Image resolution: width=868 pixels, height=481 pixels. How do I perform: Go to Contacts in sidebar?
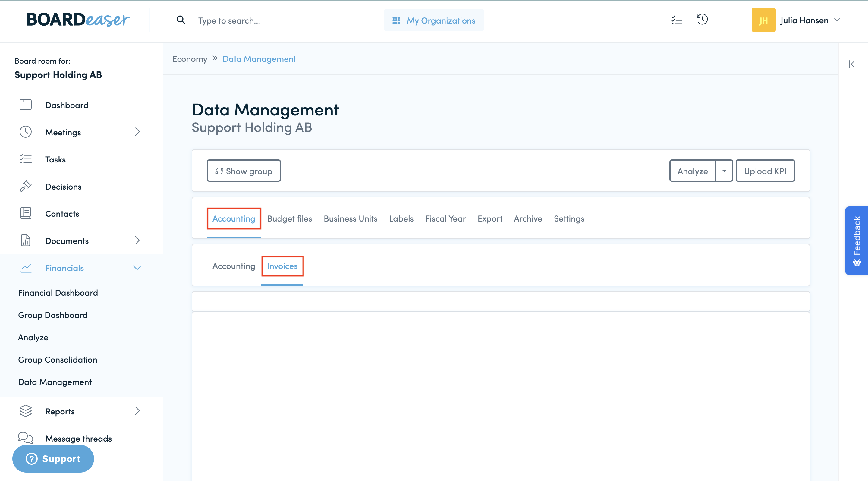click(62, 214)
